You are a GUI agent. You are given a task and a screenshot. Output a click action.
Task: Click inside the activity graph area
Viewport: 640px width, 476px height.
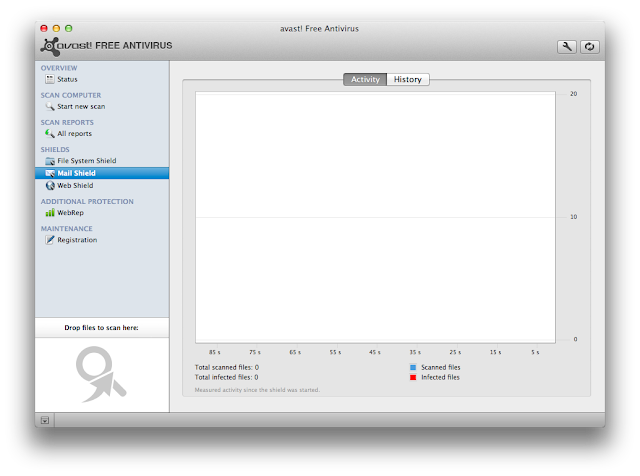375,217
